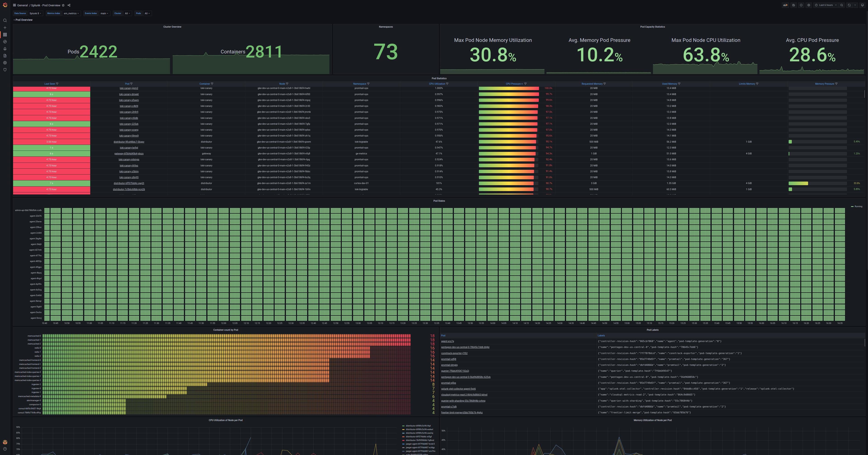The width and height of the screenshot is (868, 455).
Task: Click the Pod Statistics table scrollbar
Action: (x=865, y=94)
